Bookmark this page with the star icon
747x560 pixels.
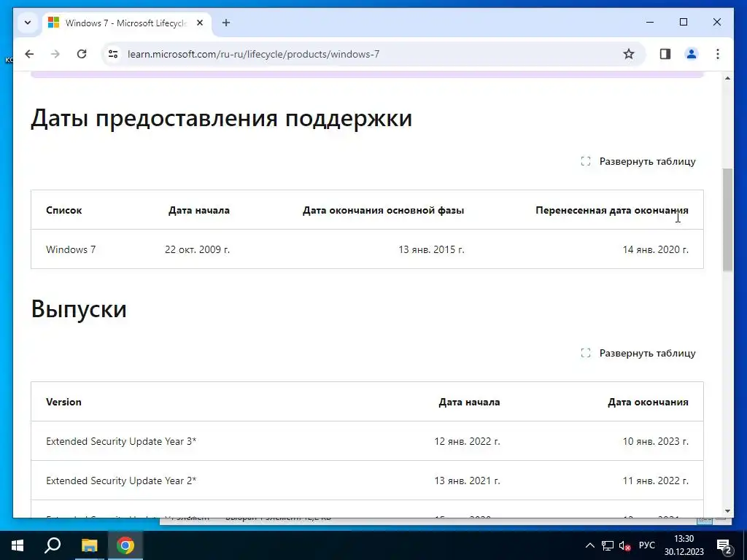pyautogui.click(x=629, y=54)
